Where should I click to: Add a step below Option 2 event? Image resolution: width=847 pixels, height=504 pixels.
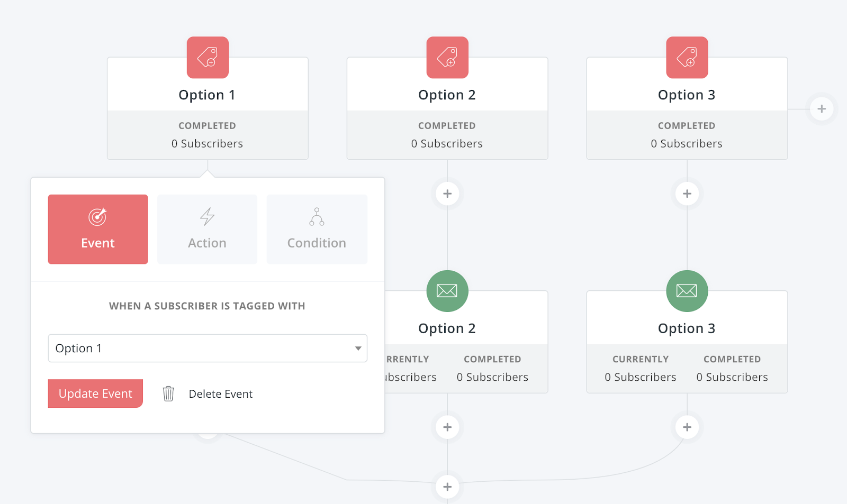(x=447, y=194)
